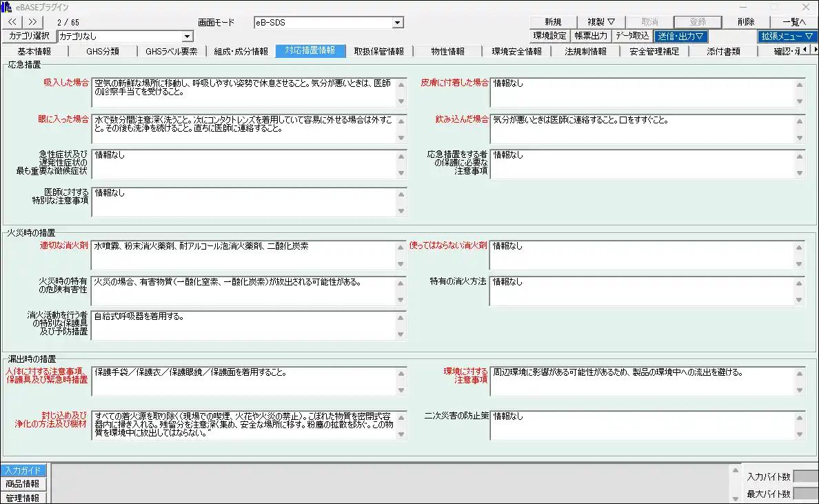
Task: Go to next record with >> button
Action: coord(32,22)
